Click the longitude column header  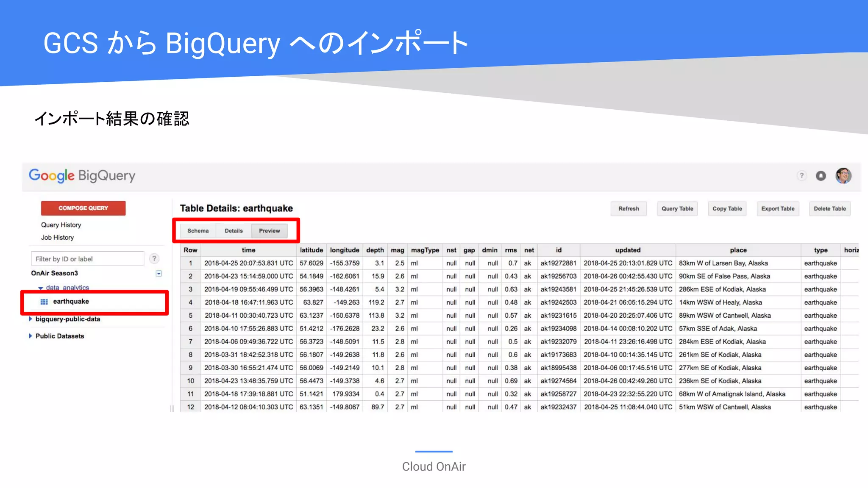(345, 250)
